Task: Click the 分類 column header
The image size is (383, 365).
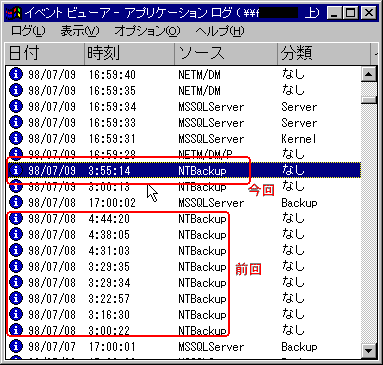Action: (x=324, y=53)
